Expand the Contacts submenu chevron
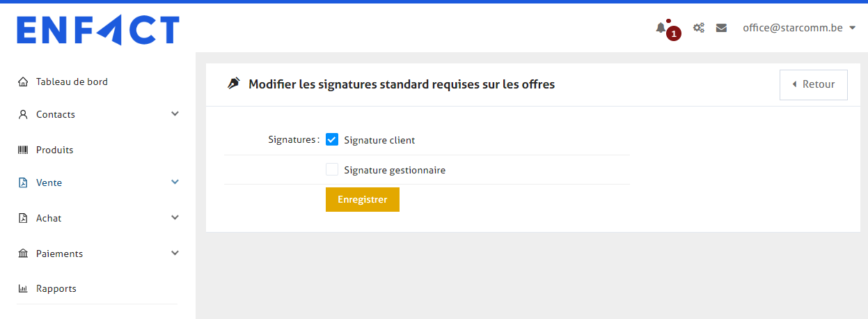 pyautogui.click(x=175, y=114)
